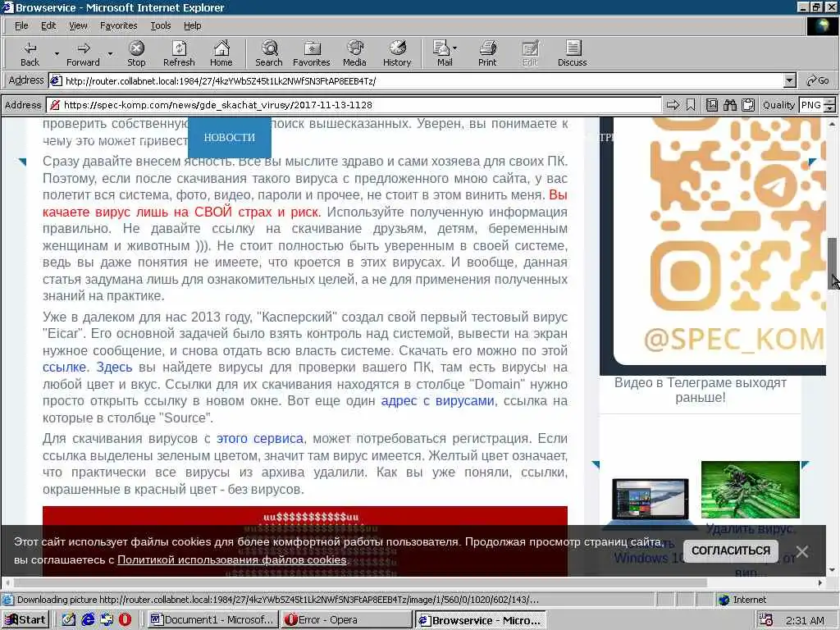
Task: Click the Quality PNG value field
Action: 811,105
